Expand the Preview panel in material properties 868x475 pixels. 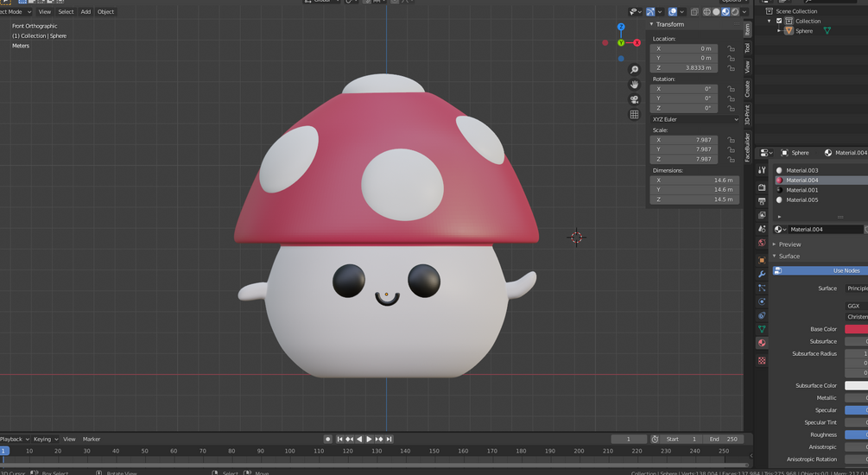789,244
